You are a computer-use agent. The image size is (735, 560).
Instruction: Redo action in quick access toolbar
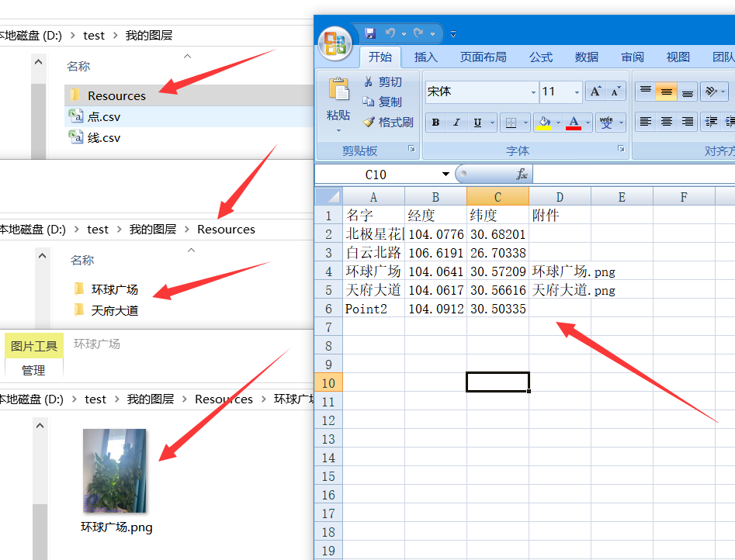(x=418, y=33)
